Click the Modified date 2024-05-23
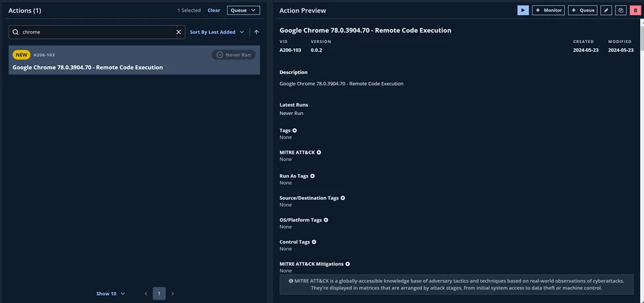This screenshot has width=644, height=303. (x=621, y=50)
